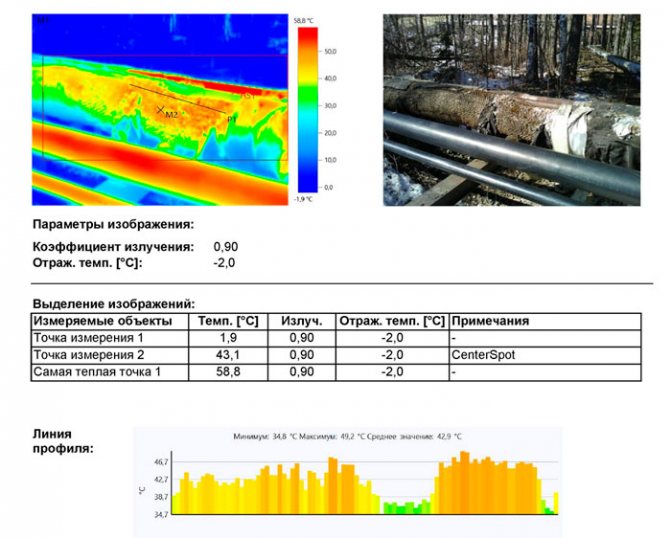This screenshot has width=671, height=538.
Task: Click the reflected temperature value -2,0 in parameters
Action: [x=225, y=262]
